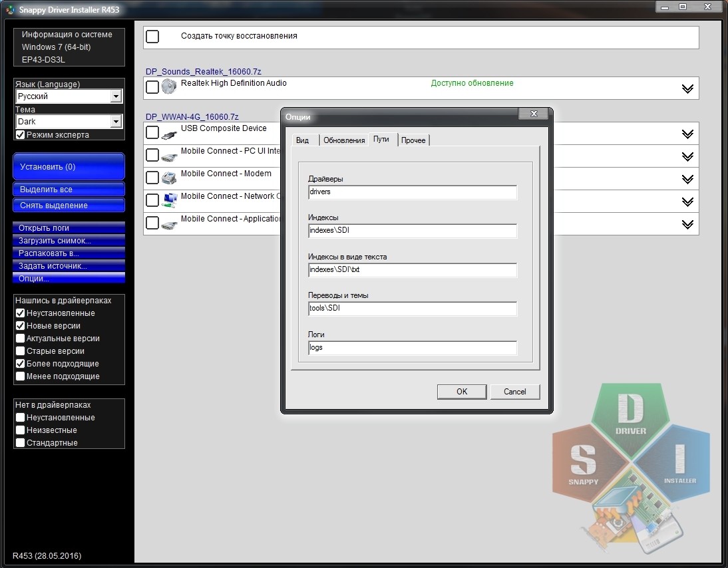
Task: Switch to the Прочее tab
Action: pyautogui.click(x=413, y=140)
